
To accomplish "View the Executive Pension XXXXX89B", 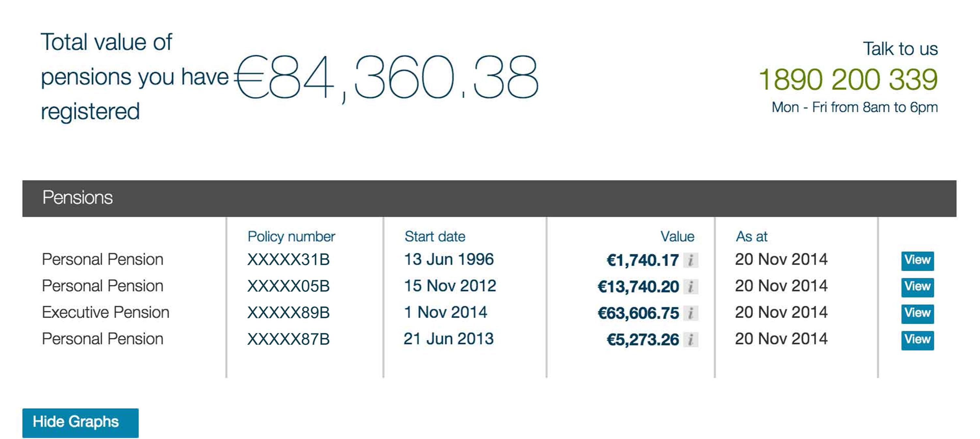I will click(917, 314).
